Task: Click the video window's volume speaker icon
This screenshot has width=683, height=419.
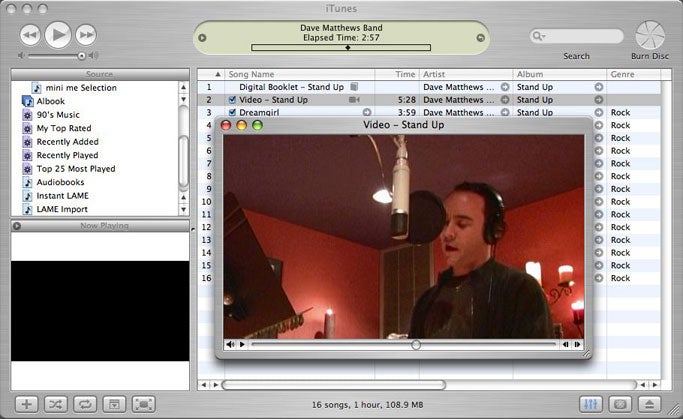Action: (230, 344)
